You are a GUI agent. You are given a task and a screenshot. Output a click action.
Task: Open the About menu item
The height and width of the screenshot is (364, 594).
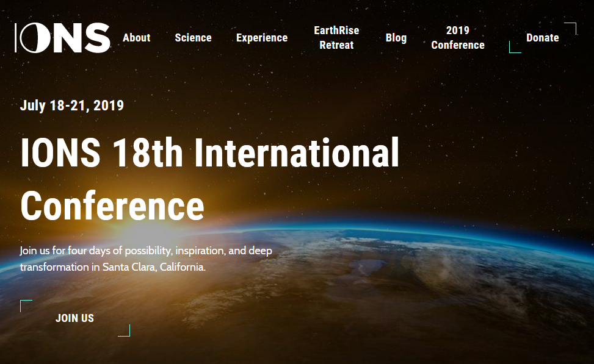point(136,37)
